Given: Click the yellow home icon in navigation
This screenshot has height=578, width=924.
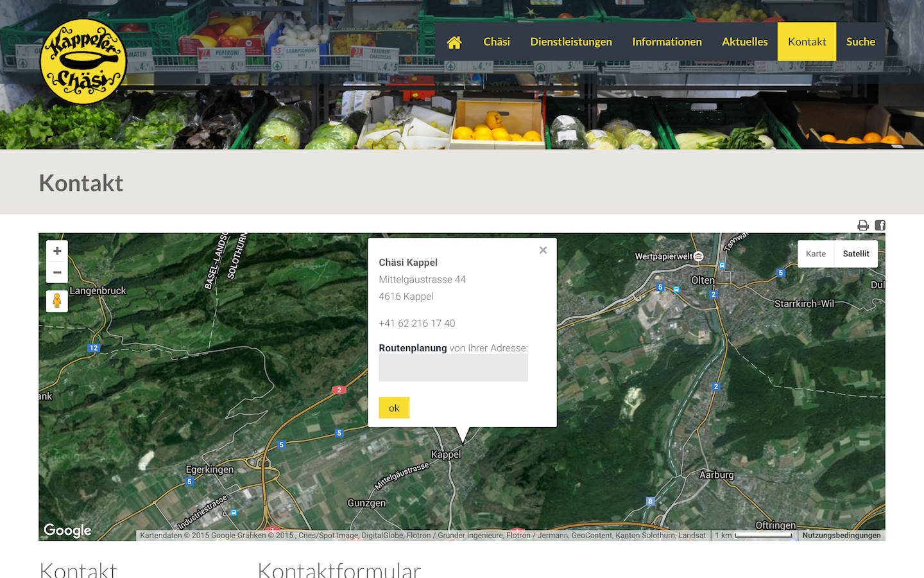Looking at the screenshot, I should (454, 42).
